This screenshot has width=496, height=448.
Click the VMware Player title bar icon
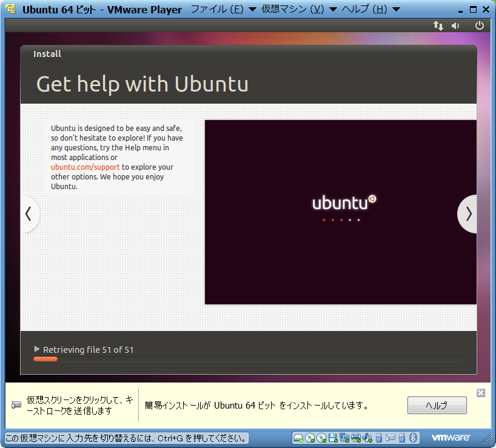(11, 9)
